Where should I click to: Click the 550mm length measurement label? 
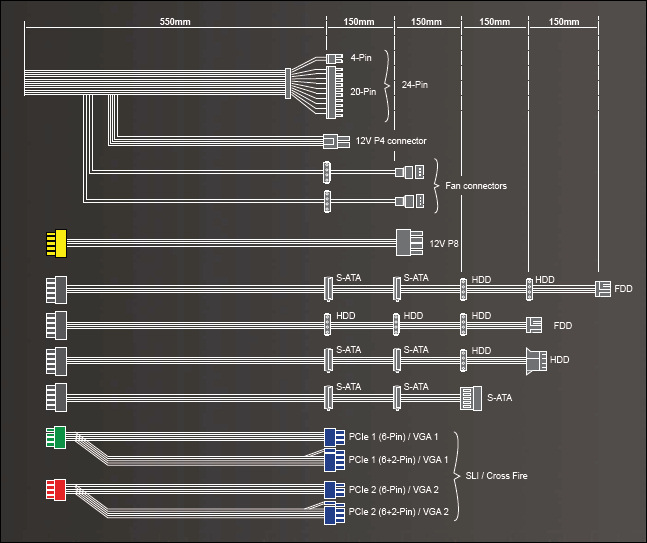click(175, 21)
